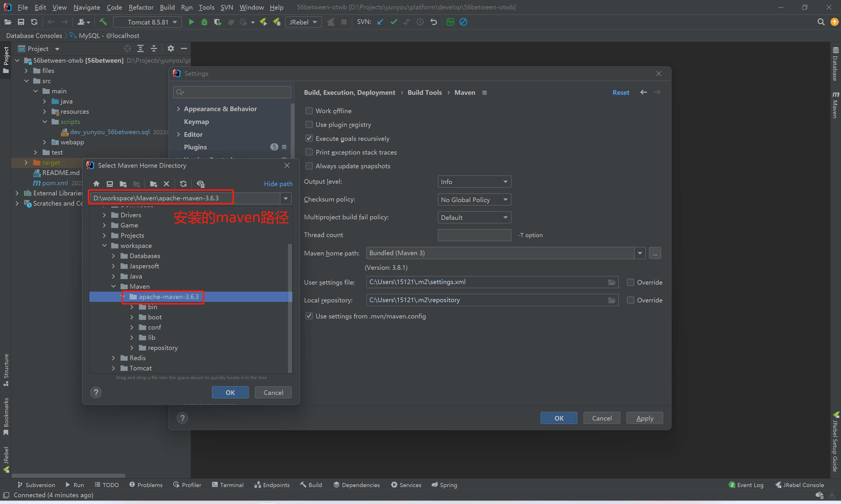Viewport: 841px width, 504px height.
Task: Click the OK button in Maven home dialog
Action: point(230,392)
